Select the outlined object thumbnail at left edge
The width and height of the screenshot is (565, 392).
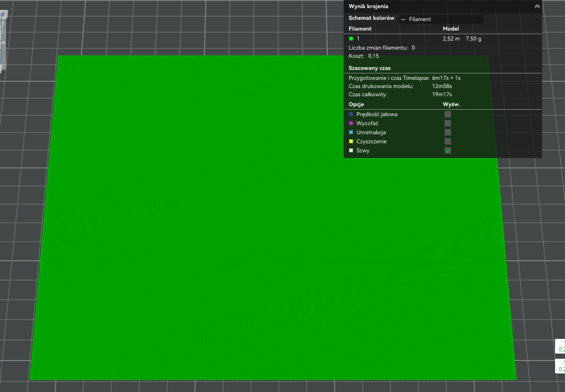[x=3, y=41]
